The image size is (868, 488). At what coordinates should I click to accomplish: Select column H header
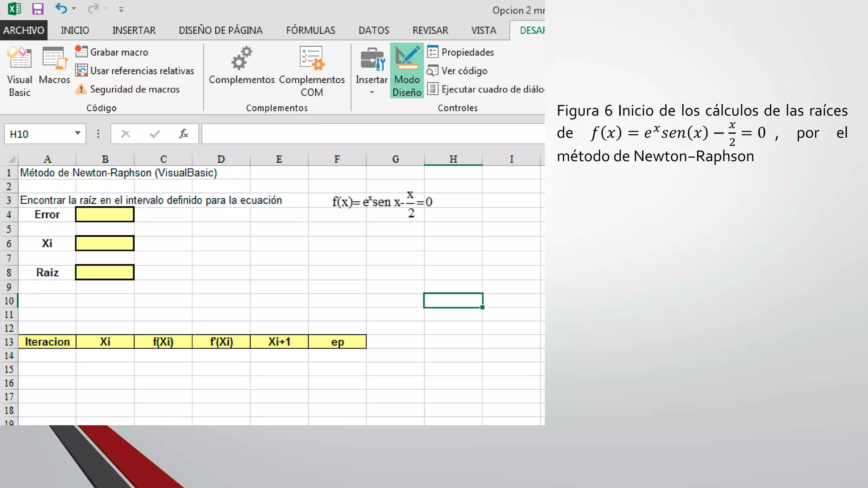click(x=453, y=159)
